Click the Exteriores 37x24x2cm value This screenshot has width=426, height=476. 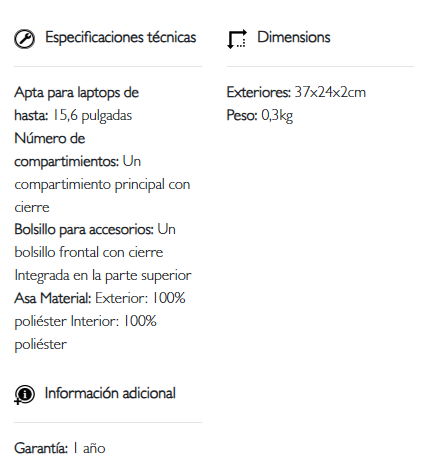pos(330,92)
